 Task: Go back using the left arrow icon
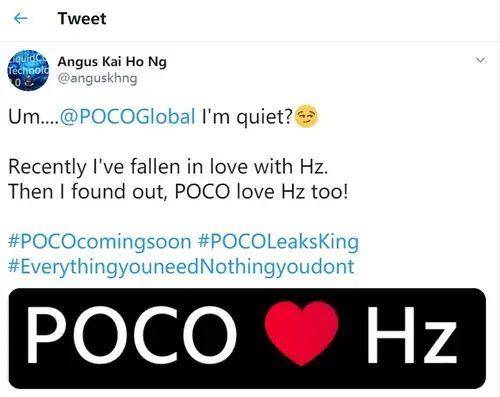tap(20, 18)
